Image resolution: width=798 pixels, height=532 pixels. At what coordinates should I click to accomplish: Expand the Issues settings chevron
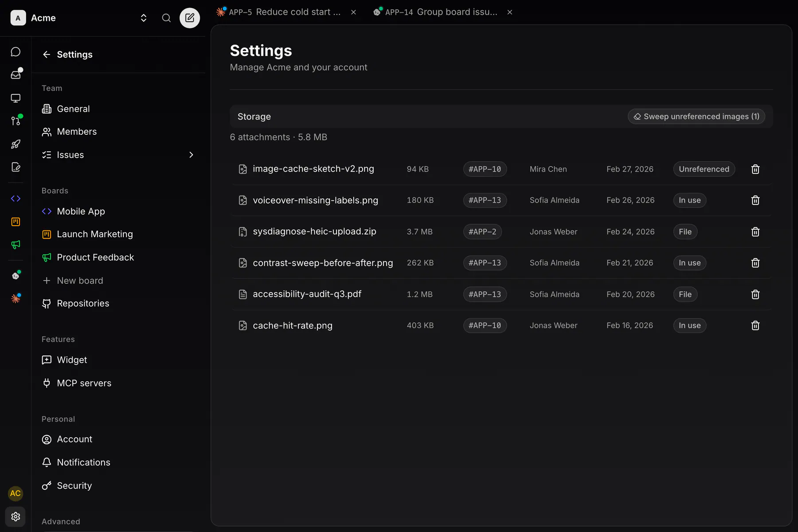[x=191, y=155]
